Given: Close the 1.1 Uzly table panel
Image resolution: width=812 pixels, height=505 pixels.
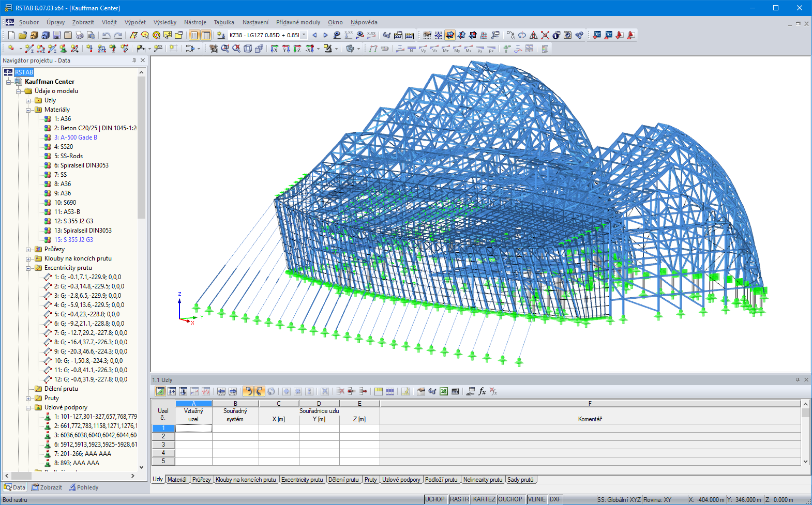Looking at the screenshot, I should 806,380.
